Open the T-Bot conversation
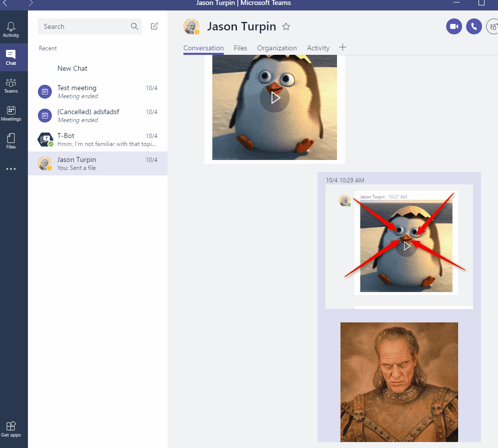This screenshot has height=448, width=498. (98, 140)
